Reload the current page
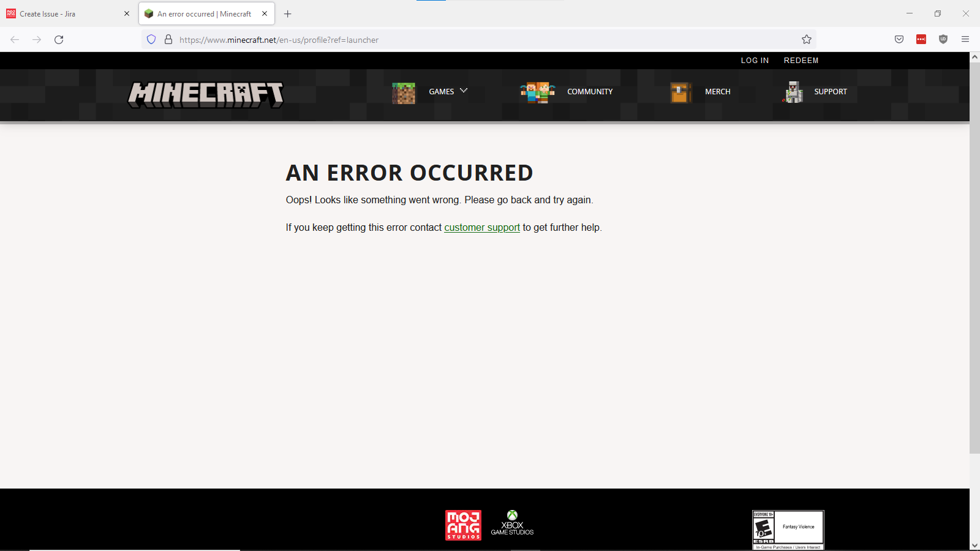980x551 pixels. 59,40
